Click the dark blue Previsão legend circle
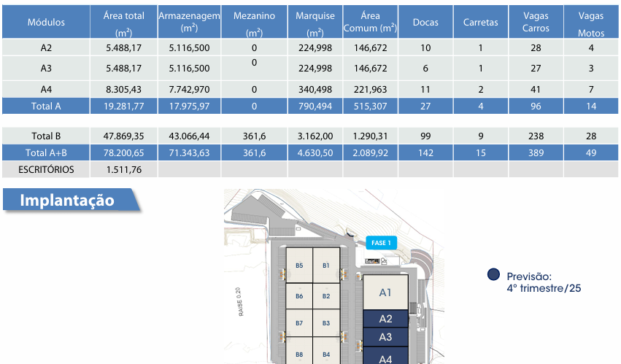621x364 pixels. pyautogui.click(x=493, y=275)
